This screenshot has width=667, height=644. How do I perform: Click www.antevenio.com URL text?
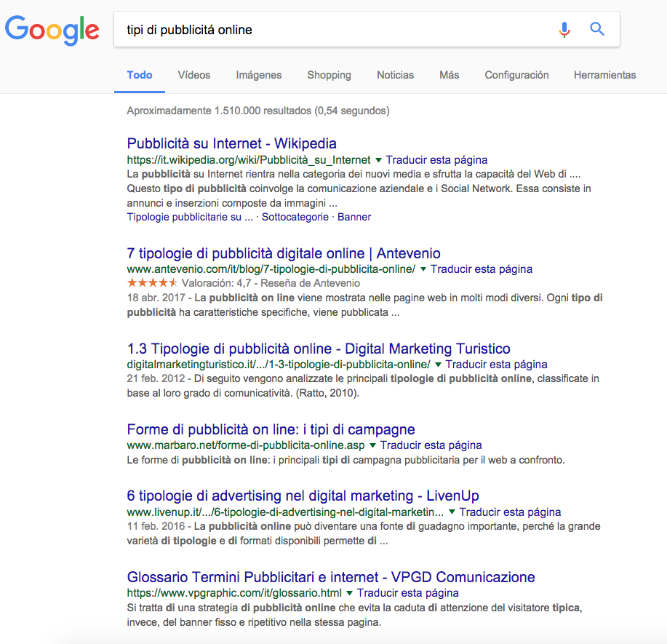271,269
